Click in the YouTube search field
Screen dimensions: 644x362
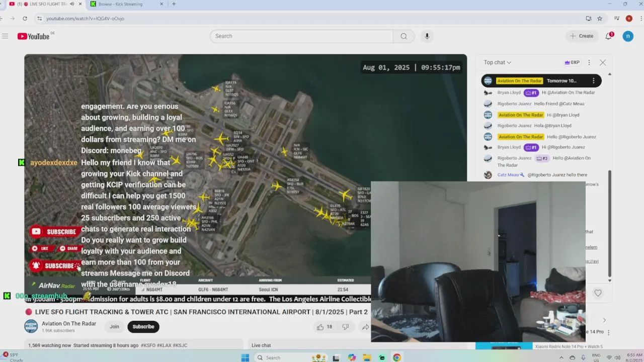tap(301, 36)
